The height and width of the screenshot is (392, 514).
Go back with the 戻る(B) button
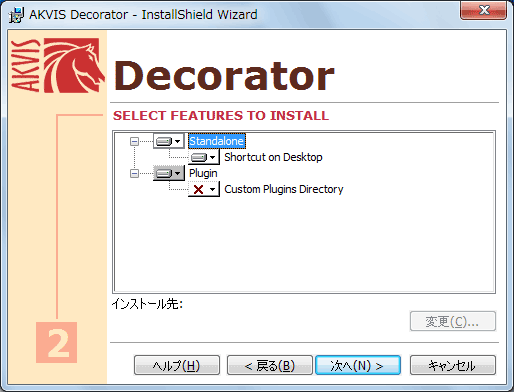pos(270,365)
